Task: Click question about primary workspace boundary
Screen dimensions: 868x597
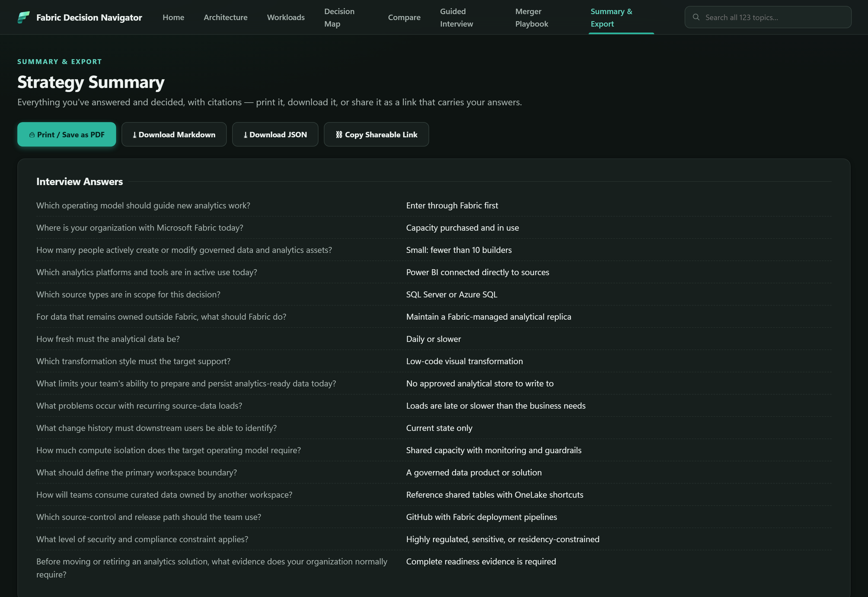Action: click(136, 472)
